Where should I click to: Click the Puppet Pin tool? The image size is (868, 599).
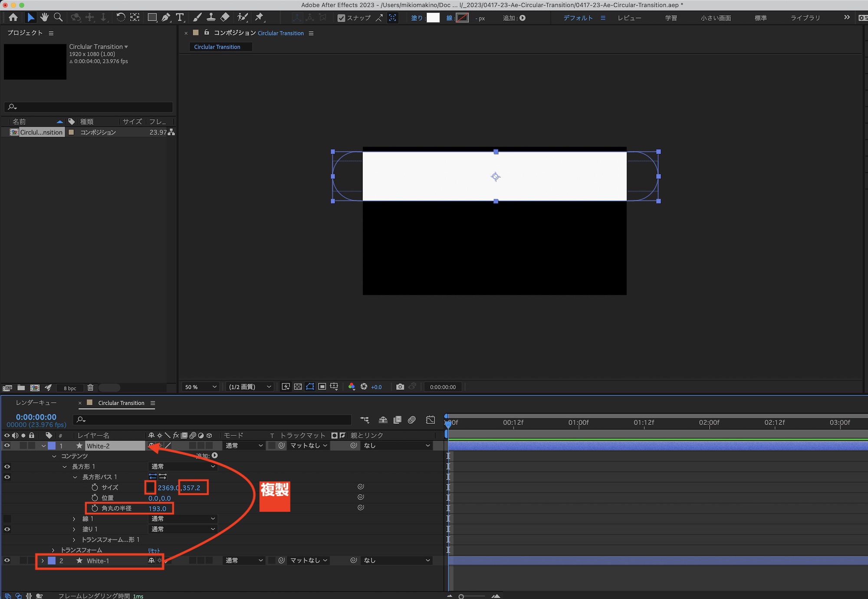pos(259,17)
